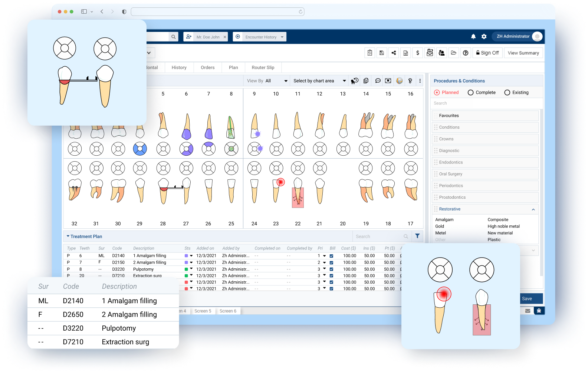588x374 pixels.
Task: Close the Mr. Doe John patient tag
Action: (225, 37)
